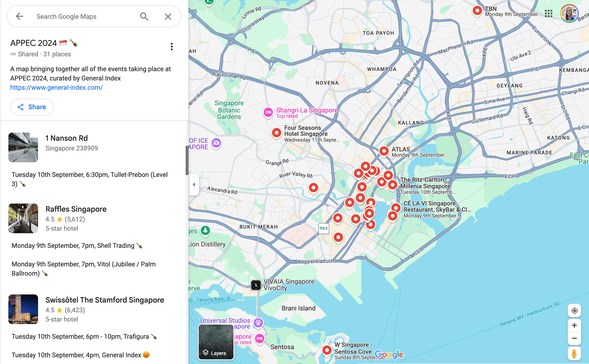Open Swissôtel The Stamford thumbnail
The image size is (589, 364).
point(23,309)
